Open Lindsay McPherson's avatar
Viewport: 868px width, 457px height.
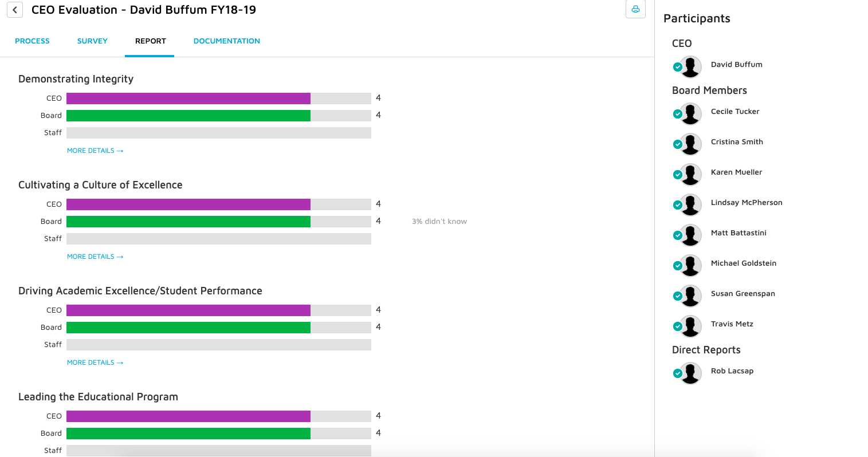(x=691, y=204)
